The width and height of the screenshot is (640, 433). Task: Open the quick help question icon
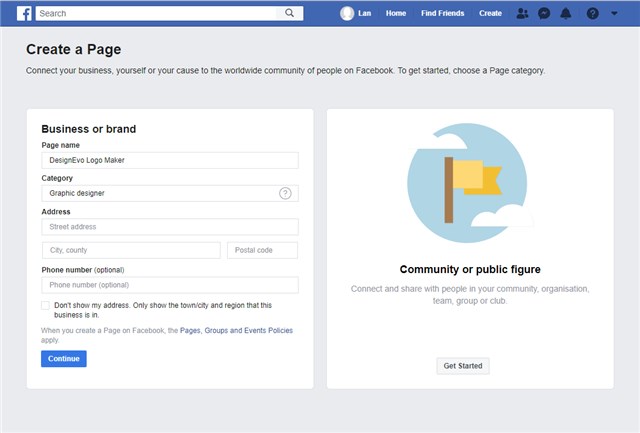[592, 13]
